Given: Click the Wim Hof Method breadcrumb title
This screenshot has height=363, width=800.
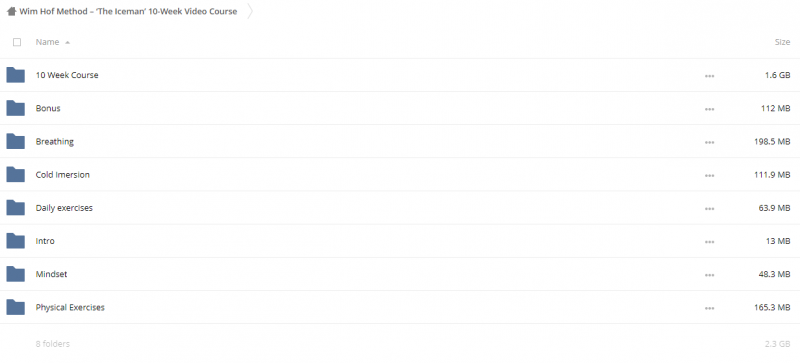Looking at the screenshot, I should [x=128, y=11].
